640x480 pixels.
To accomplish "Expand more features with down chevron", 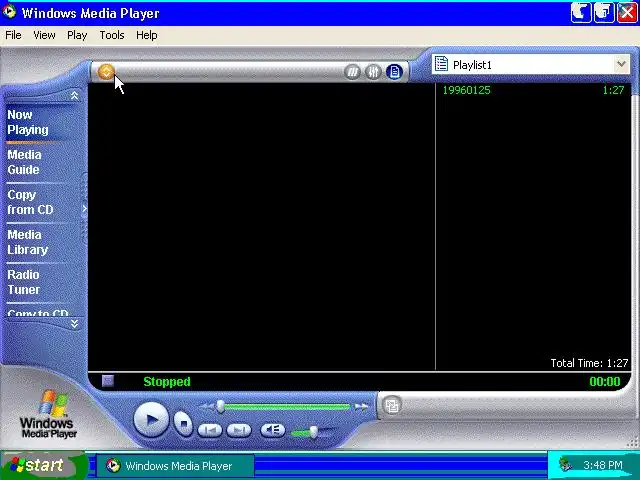I will [x=74, y=324].
